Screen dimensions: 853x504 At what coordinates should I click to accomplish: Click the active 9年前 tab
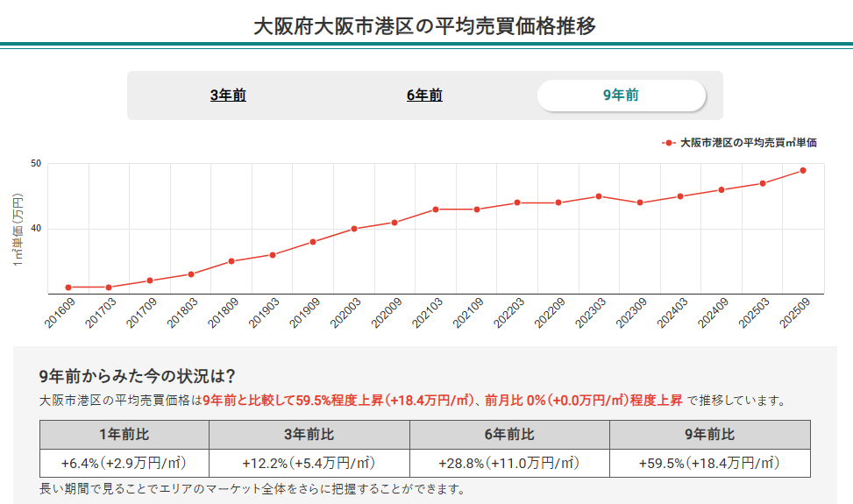(621, 96)
